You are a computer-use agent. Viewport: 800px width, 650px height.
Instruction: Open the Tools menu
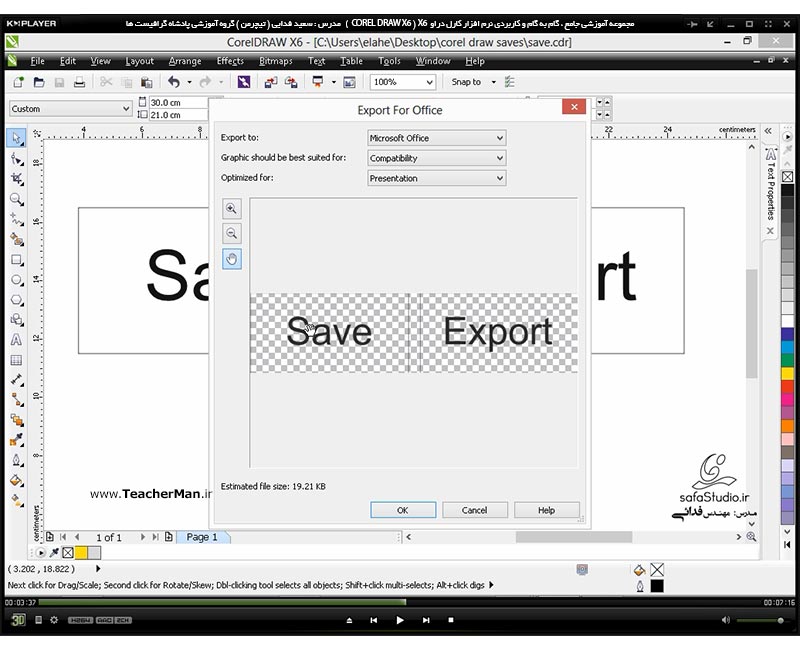(x=389, y=61)
